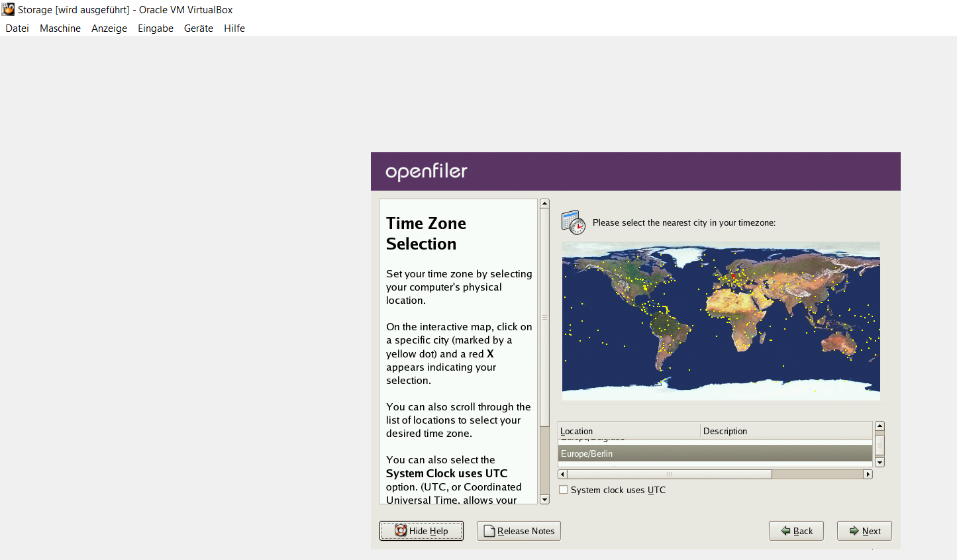Sort by Description column header
Image resolution: width=957 pixels, height=560 pixels.
[x=786, y=431]
